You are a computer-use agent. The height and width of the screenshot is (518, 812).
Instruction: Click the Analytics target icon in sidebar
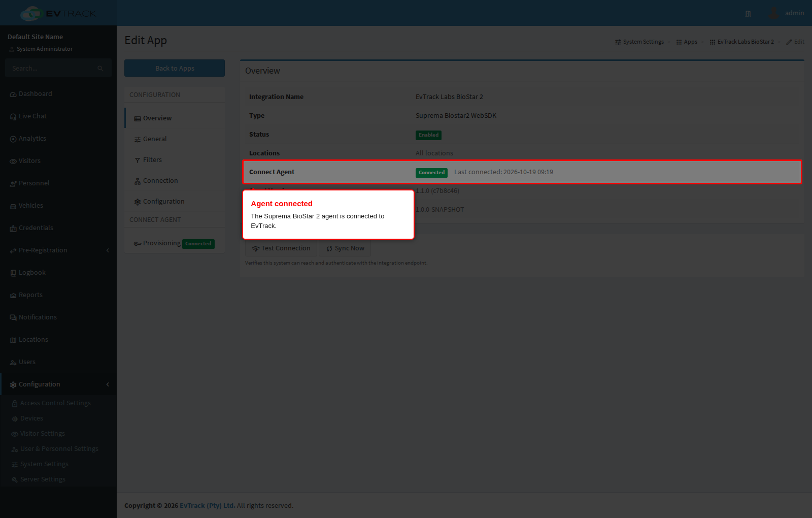tap(13, 139)
